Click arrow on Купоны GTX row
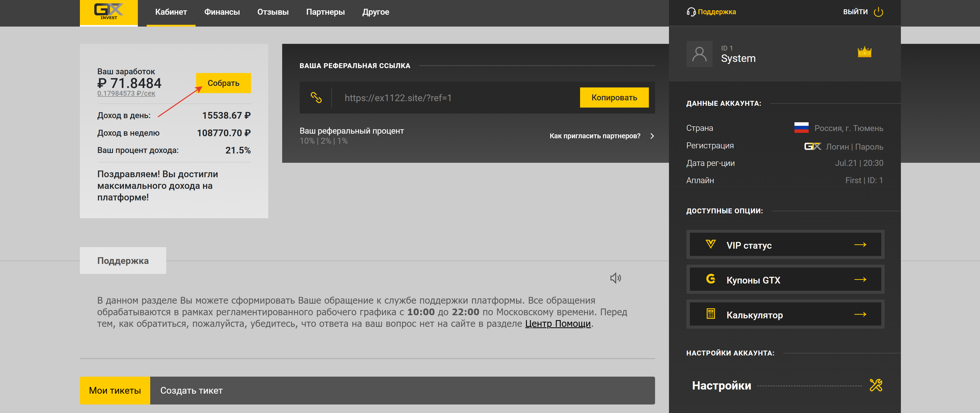The height and width of the screenshot is (413, 980). point(860,280)
